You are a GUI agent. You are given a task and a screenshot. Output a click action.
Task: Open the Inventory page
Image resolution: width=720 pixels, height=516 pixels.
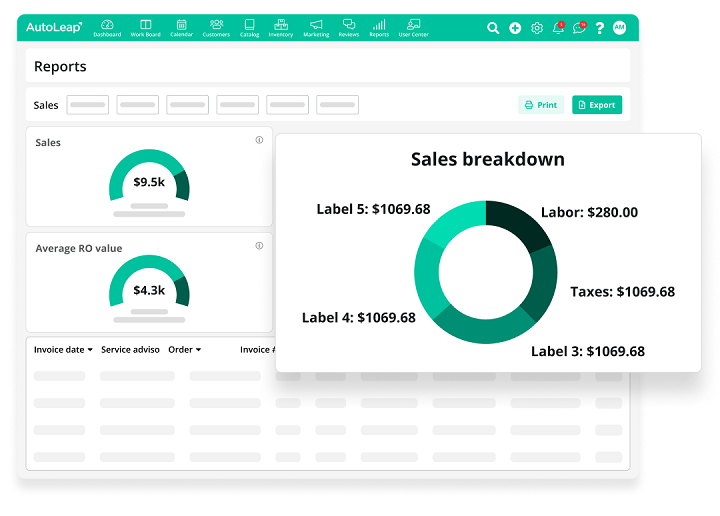281,28
